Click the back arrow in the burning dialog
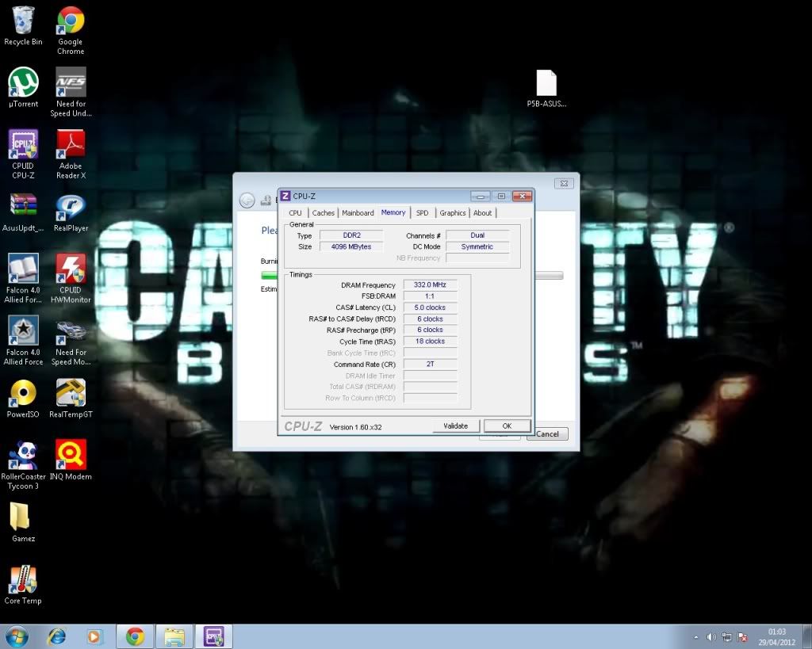This screenshot has height=649, width=812. point(247,200)
